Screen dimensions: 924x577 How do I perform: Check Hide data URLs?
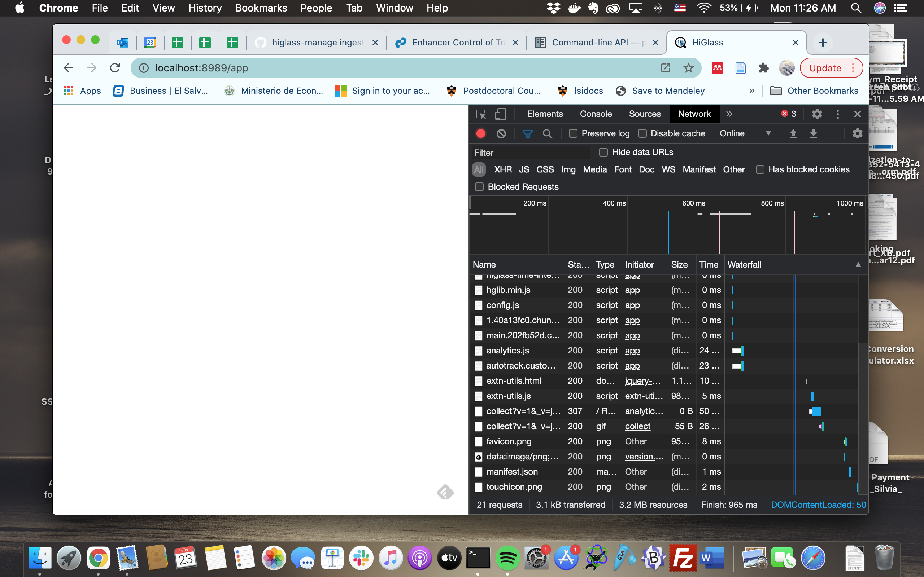pyautogui.click(x=603, y=152)
